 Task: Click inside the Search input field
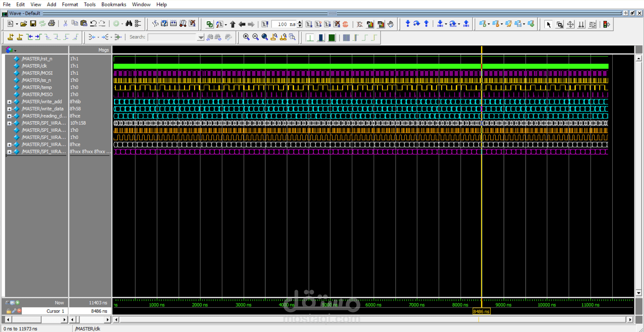click(x=172, y=37)
